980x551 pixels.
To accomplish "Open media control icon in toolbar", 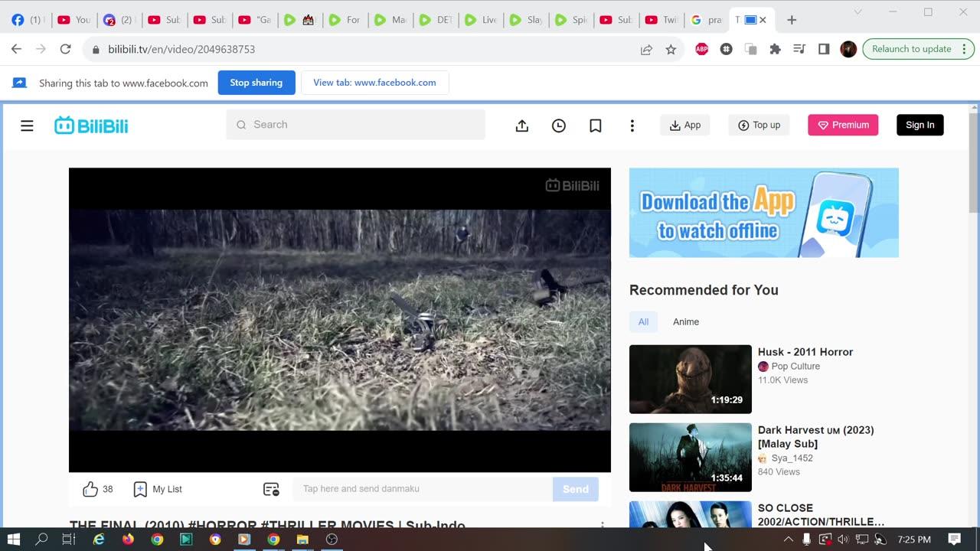I will click(799, 49).
